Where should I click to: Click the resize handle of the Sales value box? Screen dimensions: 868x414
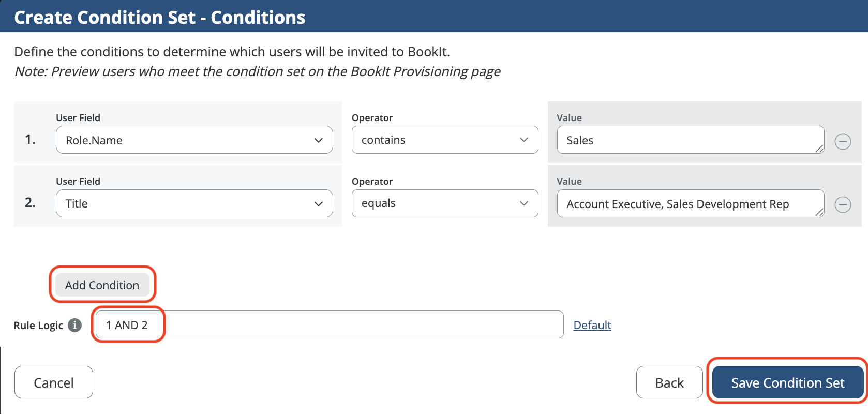(x=819, y=149)
